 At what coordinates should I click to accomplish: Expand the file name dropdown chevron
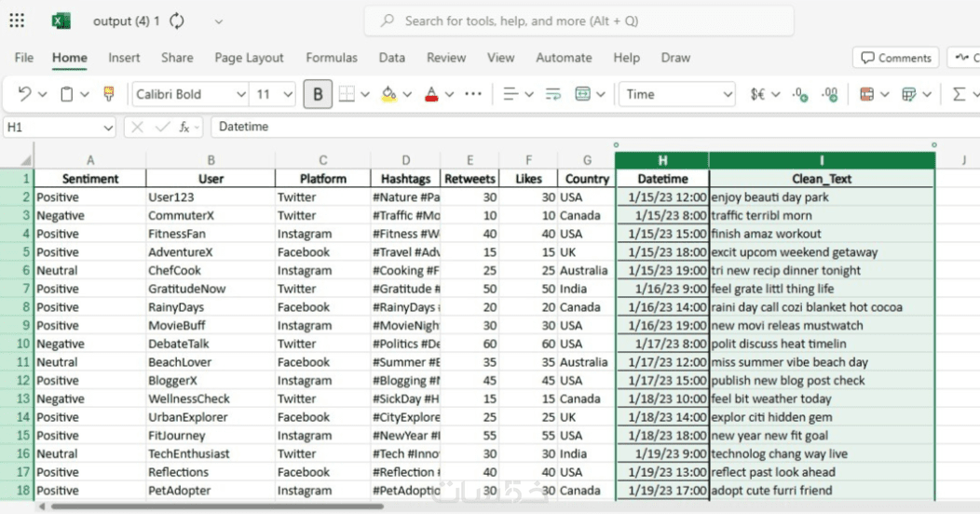(x=218, y=21)
